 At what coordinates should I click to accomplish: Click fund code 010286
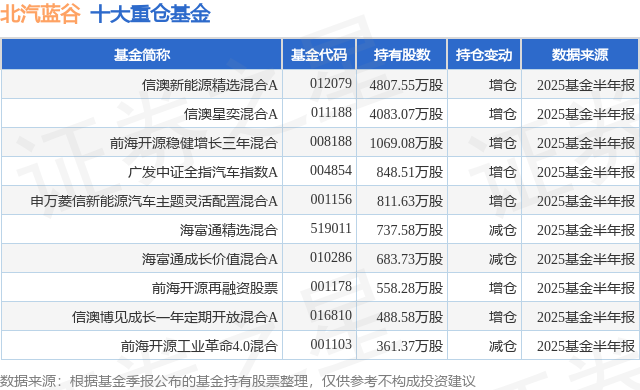coord(331,257)
